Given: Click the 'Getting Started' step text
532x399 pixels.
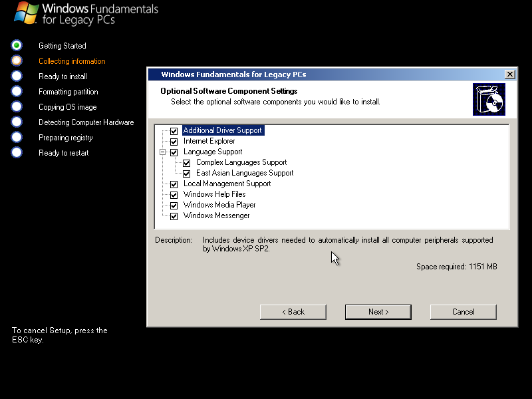Looking at the screenshot, I should click(63, 46).
